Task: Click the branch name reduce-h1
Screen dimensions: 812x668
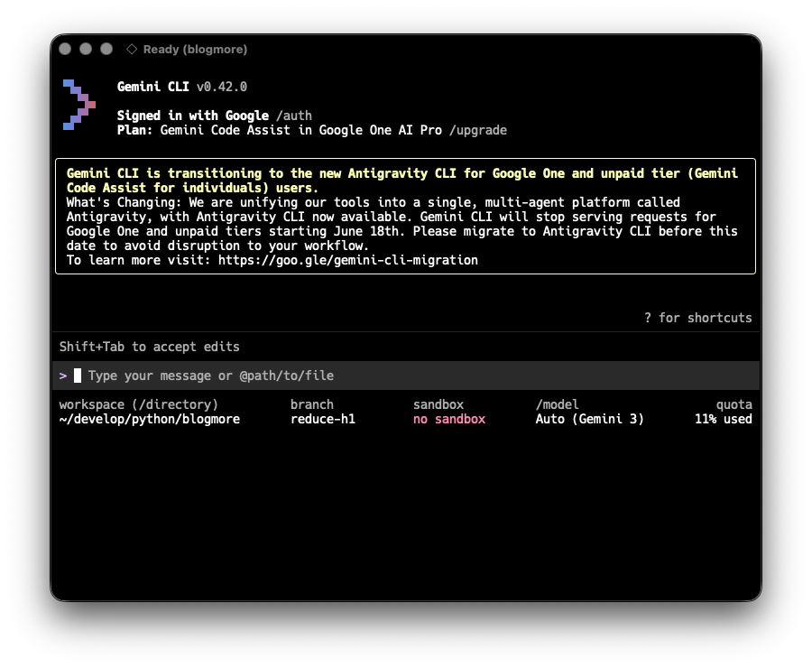Action: (323, 419)
